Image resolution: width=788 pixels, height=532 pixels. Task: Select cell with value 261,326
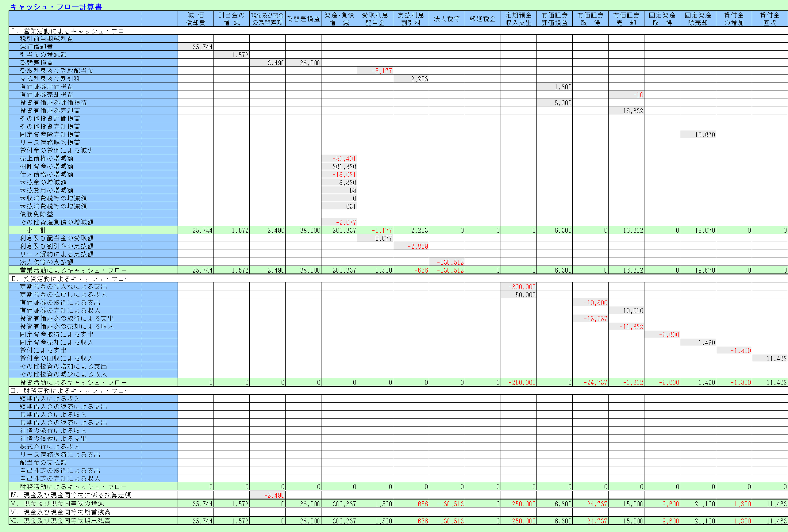[x=340, y=166]
